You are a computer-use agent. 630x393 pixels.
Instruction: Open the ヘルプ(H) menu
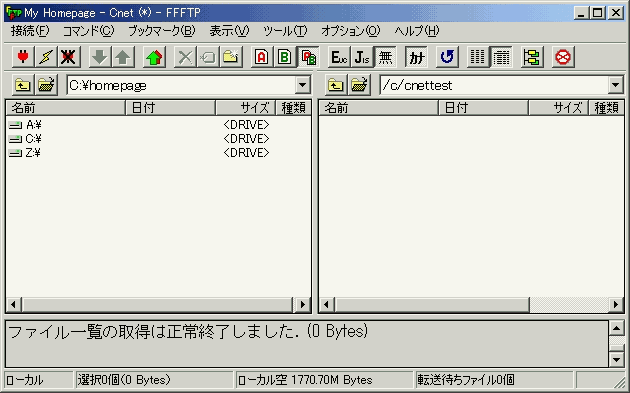click(417, 31)
